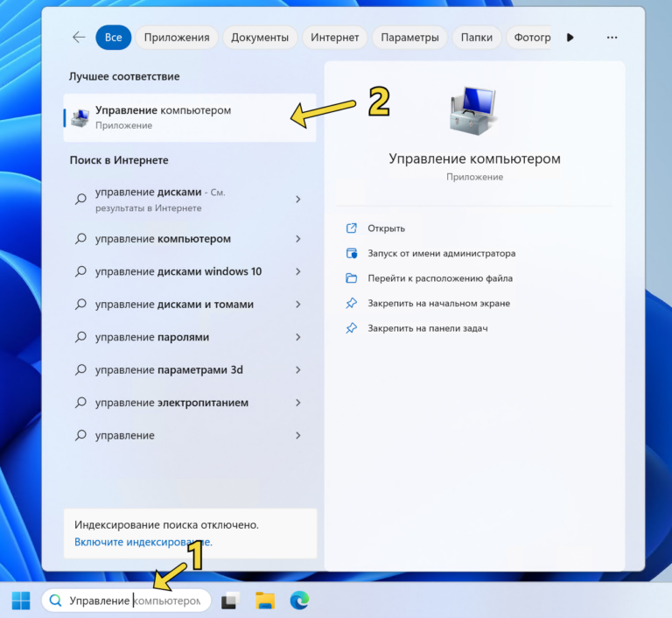
Task: Expand управление паролями suggestion chevron
Action: (298, 337)
